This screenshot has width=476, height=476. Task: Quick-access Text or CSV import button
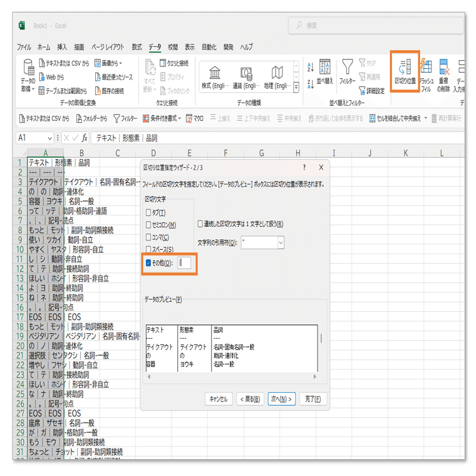coord(44,118)
